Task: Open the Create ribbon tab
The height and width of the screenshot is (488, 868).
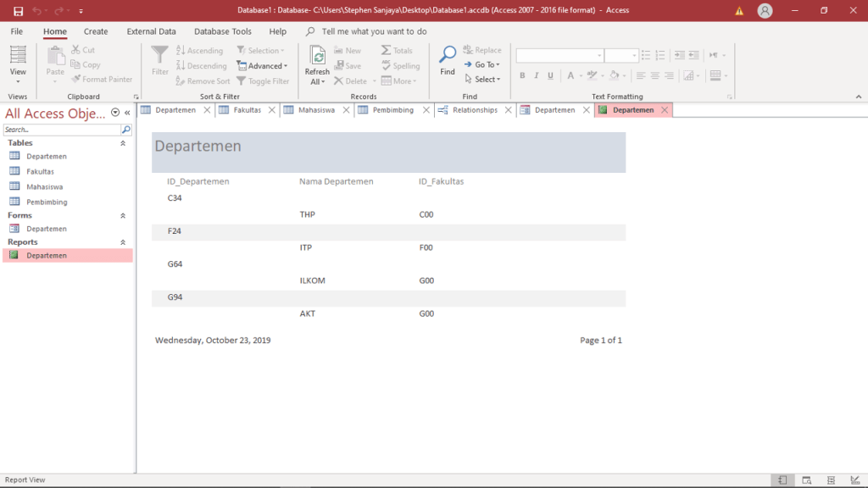Action: pos(96,31)
